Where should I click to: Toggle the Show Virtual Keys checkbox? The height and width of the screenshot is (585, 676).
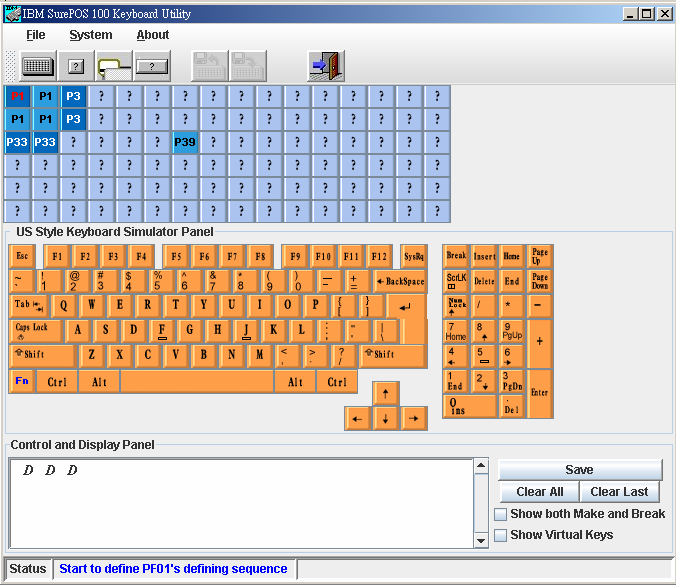tap(501, 535)
